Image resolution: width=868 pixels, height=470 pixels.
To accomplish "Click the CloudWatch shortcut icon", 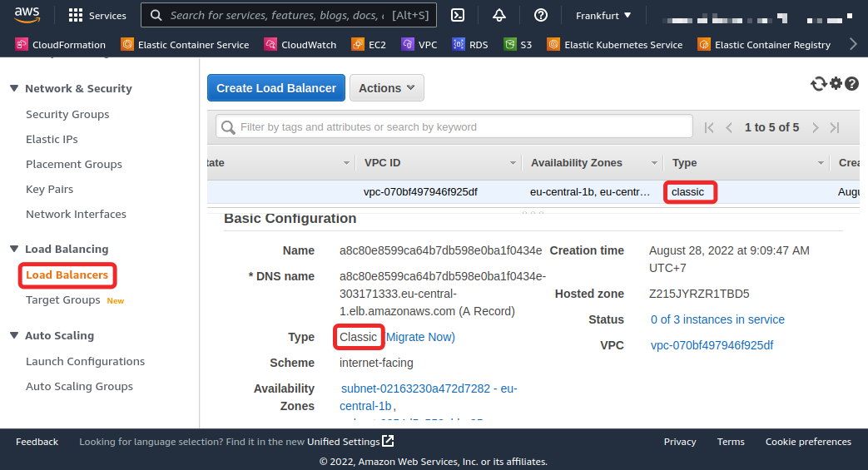I will click(270, 44).
